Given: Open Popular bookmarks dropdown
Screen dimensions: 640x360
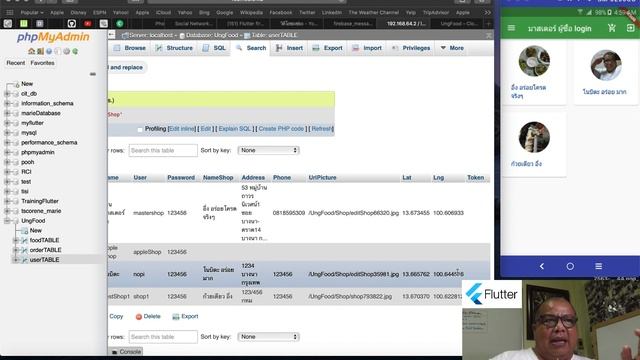Looking at the screenshot, I should (x=32, y=13).
